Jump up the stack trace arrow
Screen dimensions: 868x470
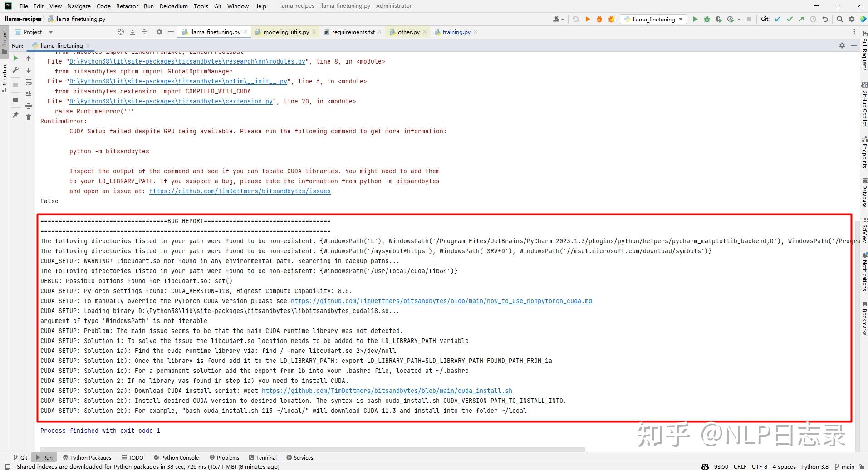[x=29, y=59]
